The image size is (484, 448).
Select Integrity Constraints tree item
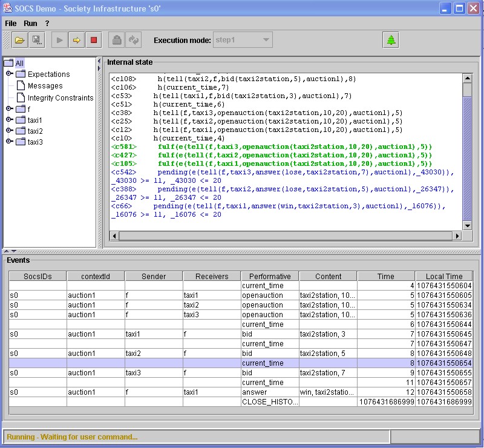(x=60, y=97)
